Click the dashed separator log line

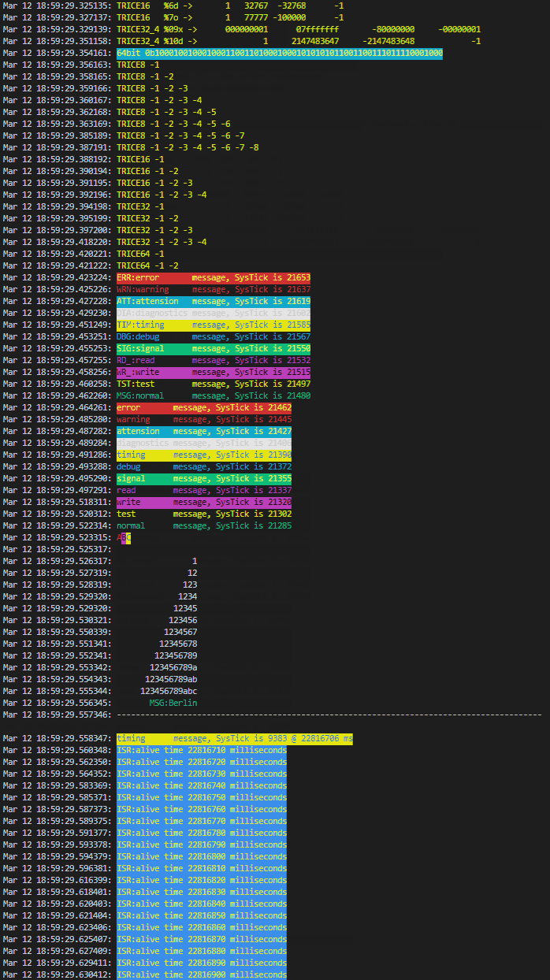329,715
